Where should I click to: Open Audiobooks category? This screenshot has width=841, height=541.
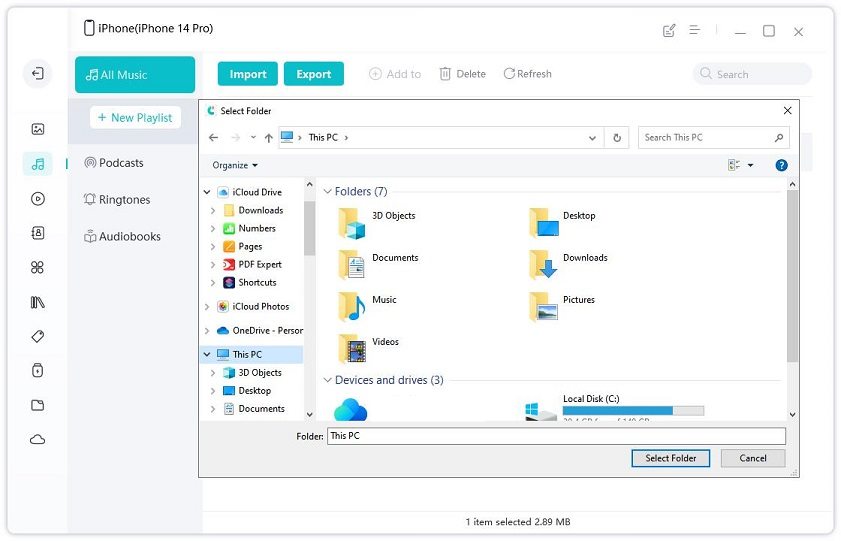coord(122,236)
